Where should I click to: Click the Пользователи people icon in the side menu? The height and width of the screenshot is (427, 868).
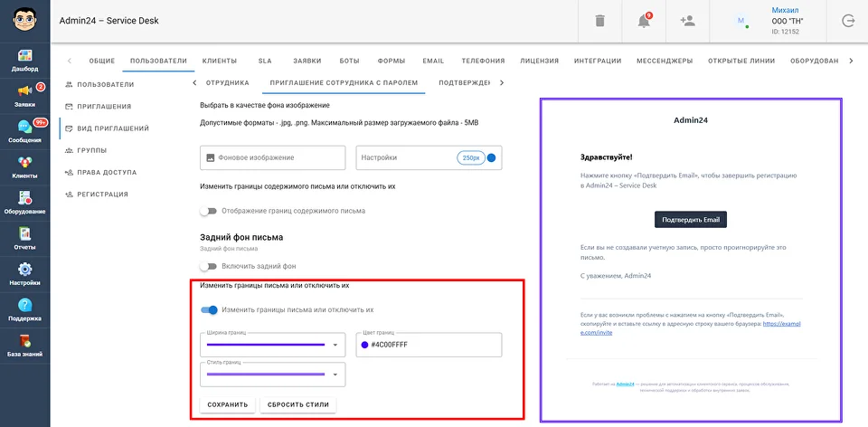point(70,85)
